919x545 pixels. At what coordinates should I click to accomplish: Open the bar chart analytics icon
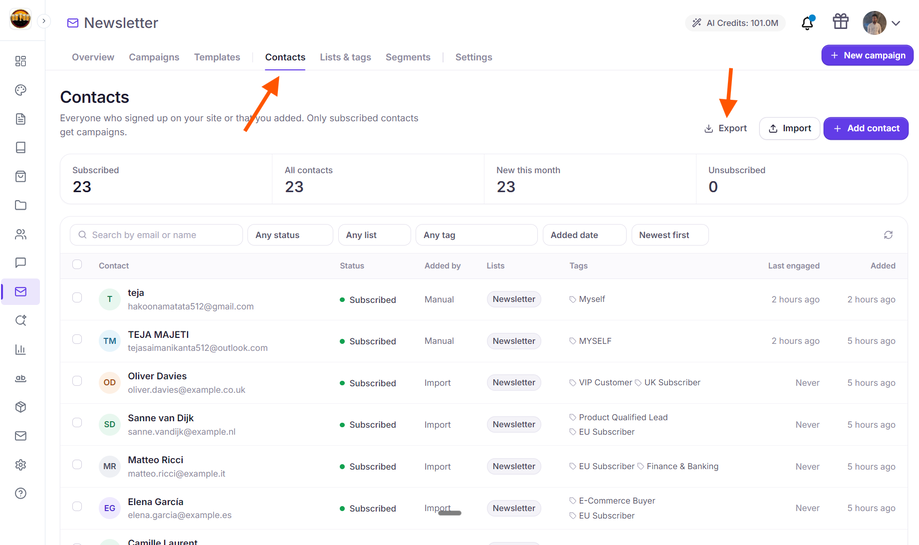pyautogui.click(x=21, y=349)
